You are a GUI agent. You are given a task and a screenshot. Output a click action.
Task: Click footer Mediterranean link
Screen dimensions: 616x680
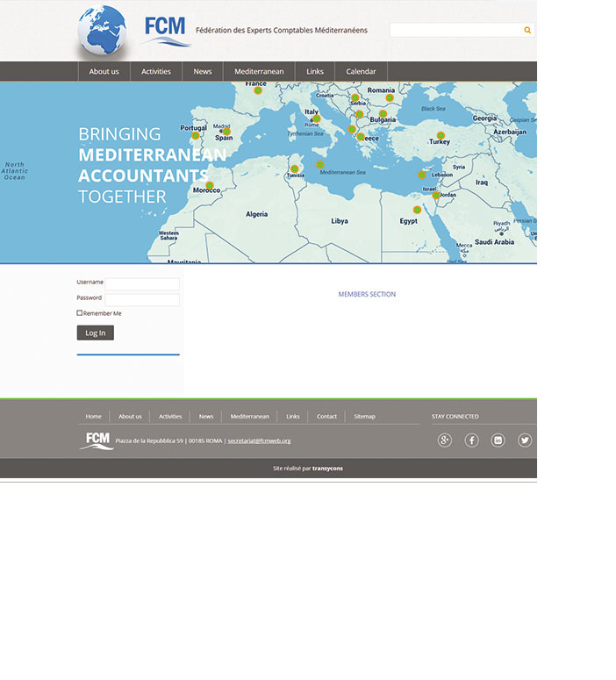[x=250, y=416]
